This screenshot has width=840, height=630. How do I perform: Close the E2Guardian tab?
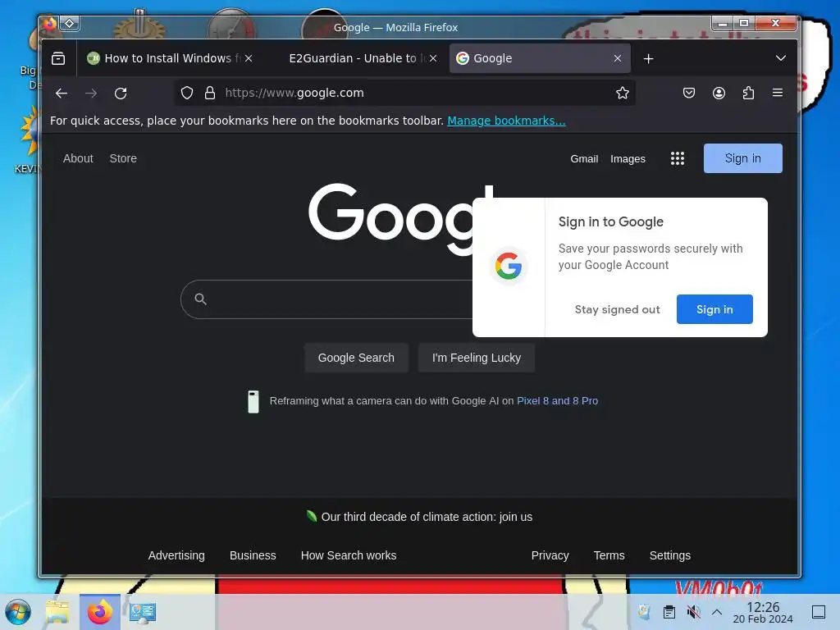(x=433, y=58)
